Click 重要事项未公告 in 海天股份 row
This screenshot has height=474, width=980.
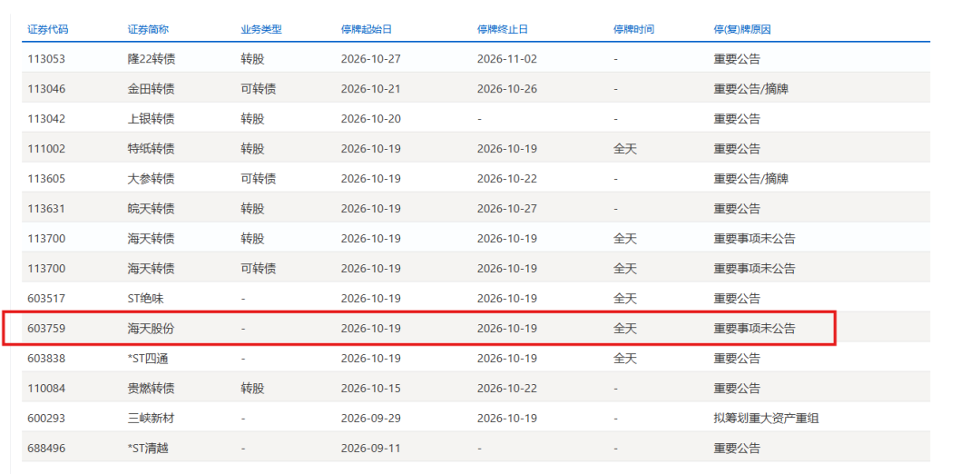point(754,329)
